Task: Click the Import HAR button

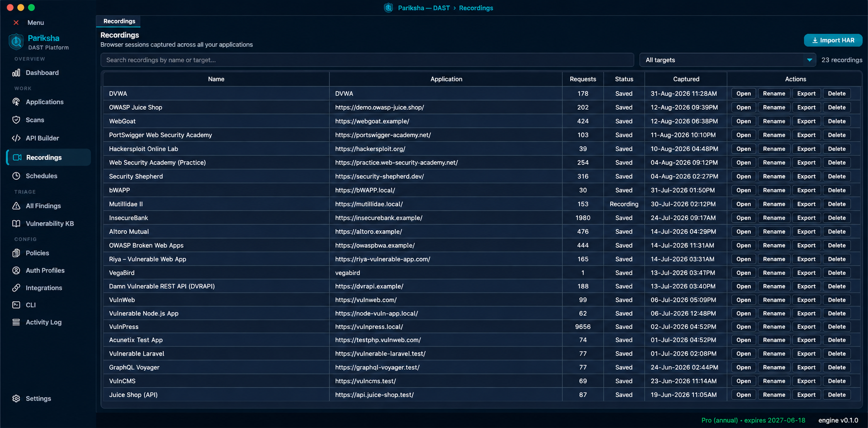Action: click(x=833, y=40)
